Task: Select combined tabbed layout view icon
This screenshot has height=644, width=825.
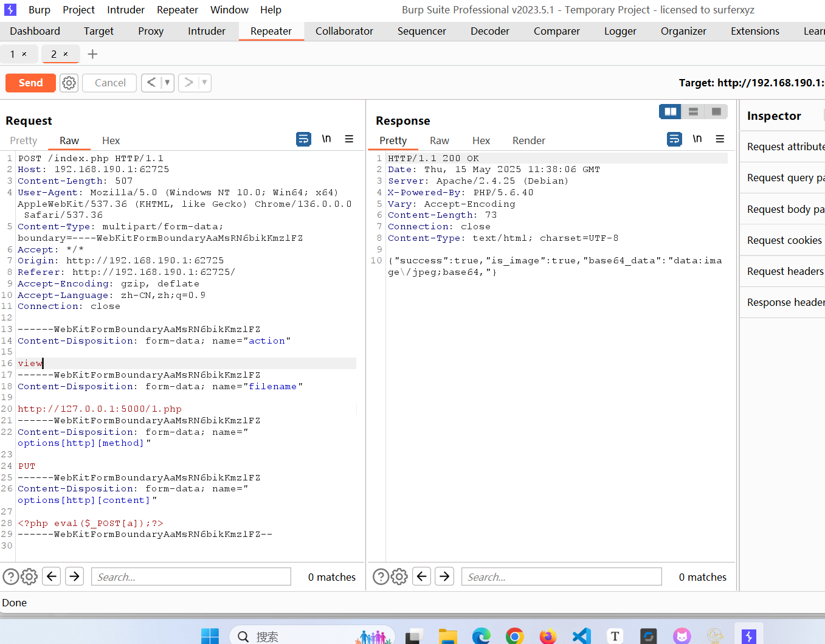Action: click(x=716, y=111)
